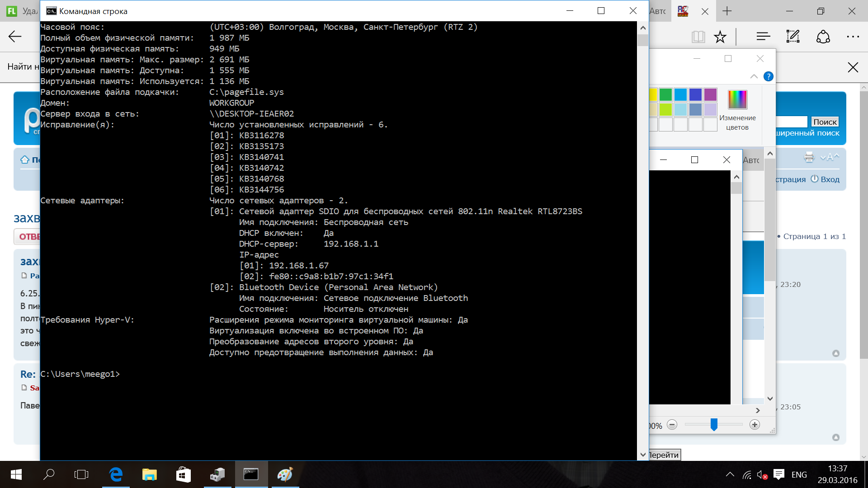868x488 pixels.
Task: Click Paint vertical scrollbar down arrow
Action: 770,399
